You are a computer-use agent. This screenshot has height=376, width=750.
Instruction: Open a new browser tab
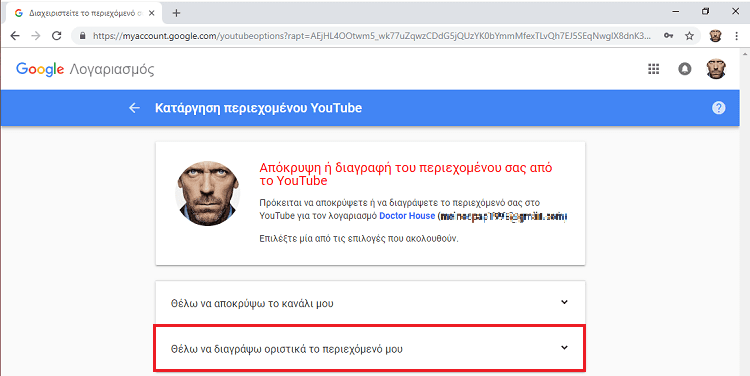[x=176, y=13]
